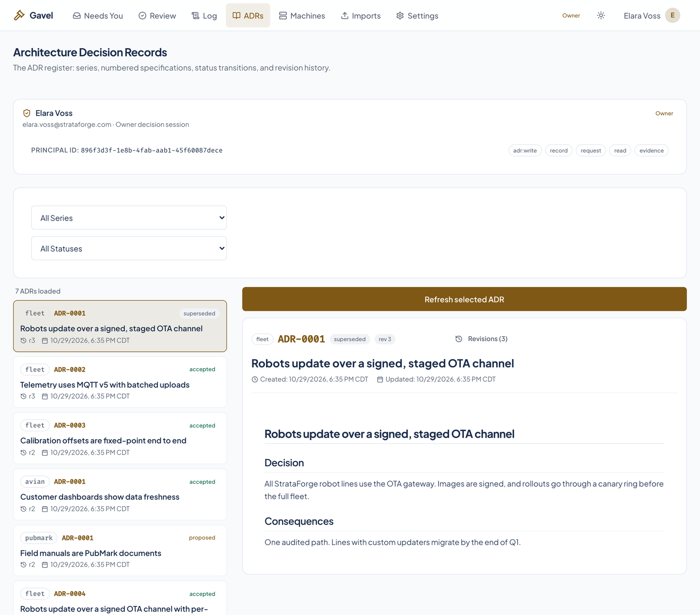Image resolution: width=700 pixels, height=615 pixels.
Task: Click the calendar icon next to Updated date
Action: click(380, 379)
